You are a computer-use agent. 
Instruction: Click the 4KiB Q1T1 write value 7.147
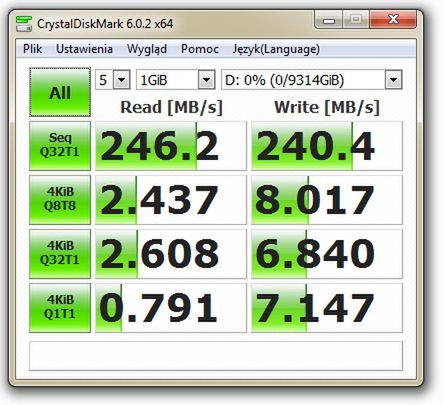click(327, 308)
